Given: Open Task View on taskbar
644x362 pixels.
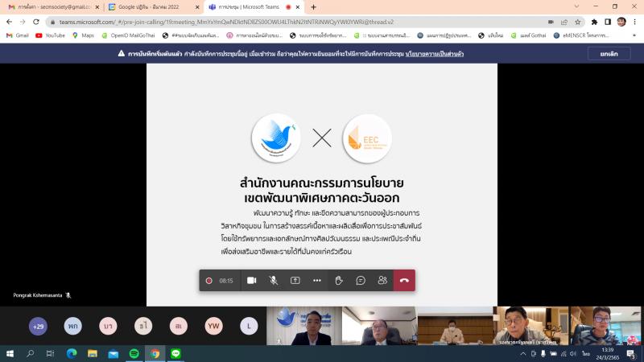Looking at the screenshot, I should tap(50, 353).
